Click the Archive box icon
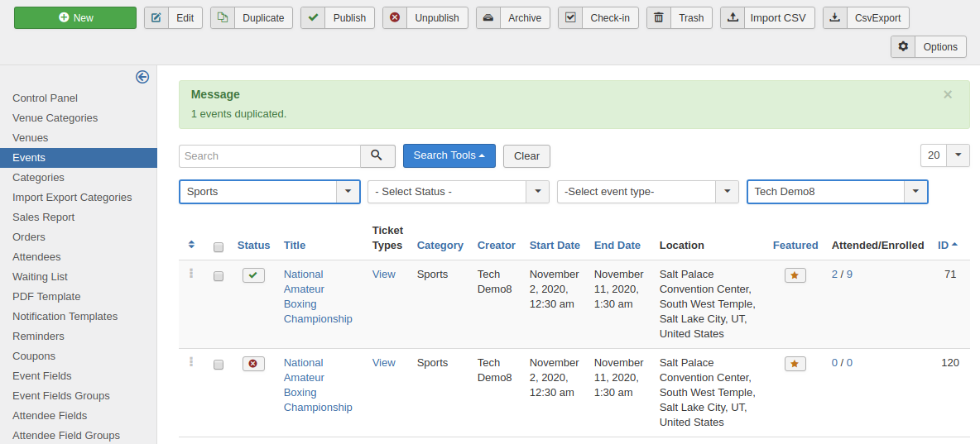The height and width of the screenshot is (444, 980). tap(488, 17)
